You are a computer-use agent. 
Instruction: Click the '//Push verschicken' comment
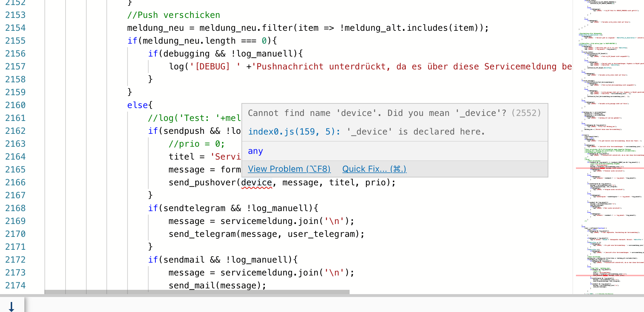coord(174,15)
